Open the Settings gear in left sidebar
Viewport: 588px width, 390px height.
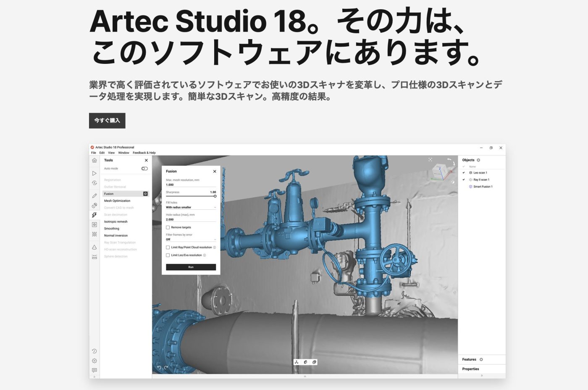(94, 361)
